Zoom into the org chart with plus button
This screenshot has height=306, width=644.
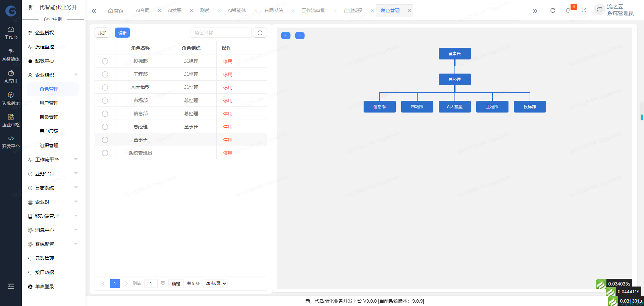click(x=285, y=35)
